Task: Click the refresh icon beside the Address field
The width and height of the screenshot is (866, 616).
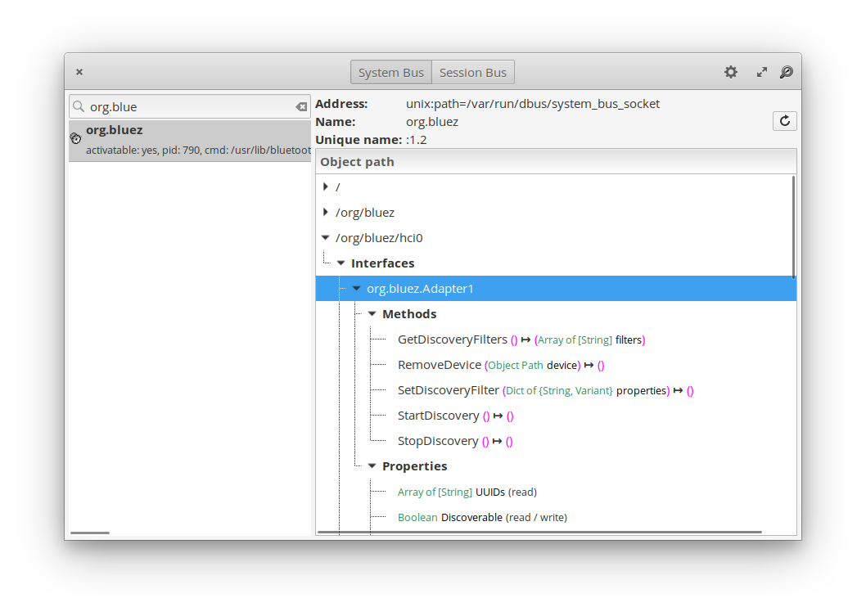Action: 784,120
